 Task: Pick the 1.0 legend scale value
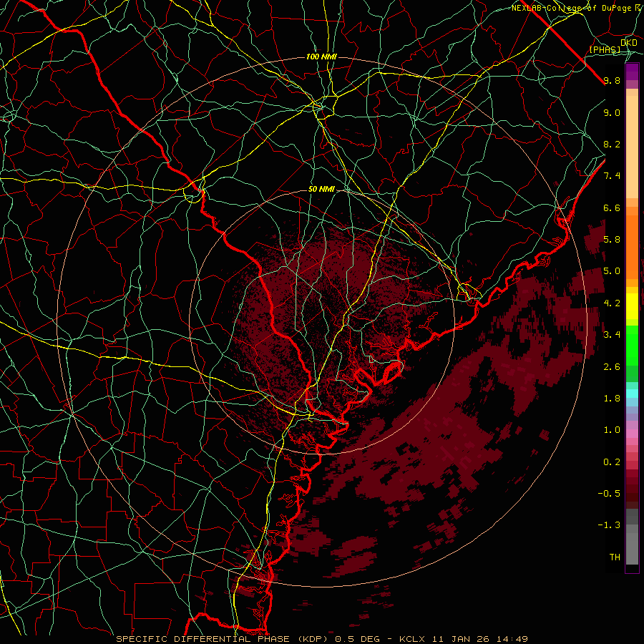pos(612,430)
